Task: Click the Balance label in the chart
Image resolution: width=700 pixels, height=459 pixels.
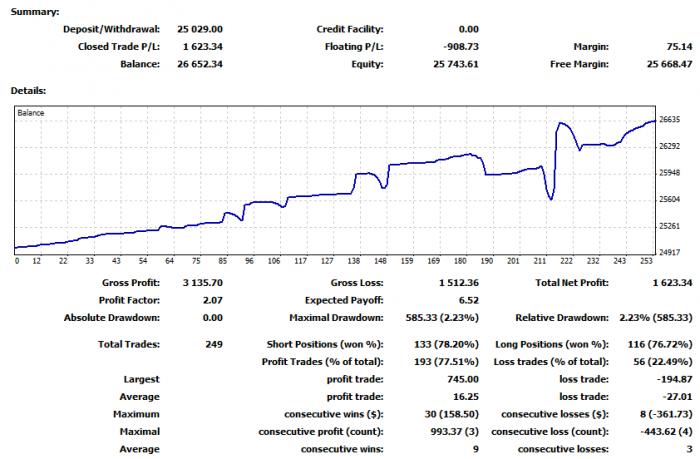Action: pos(31,113)
